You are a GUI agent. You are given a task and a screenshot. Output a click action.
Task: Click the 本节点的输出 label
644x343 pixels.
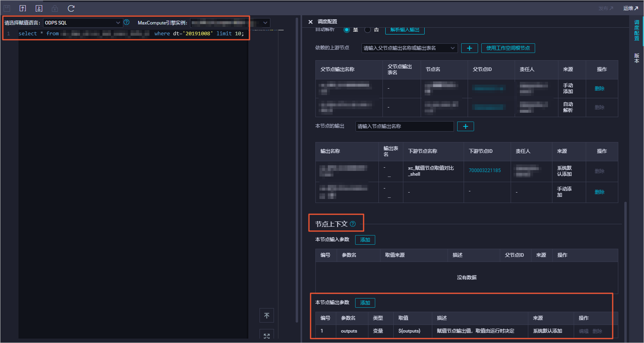330,126
